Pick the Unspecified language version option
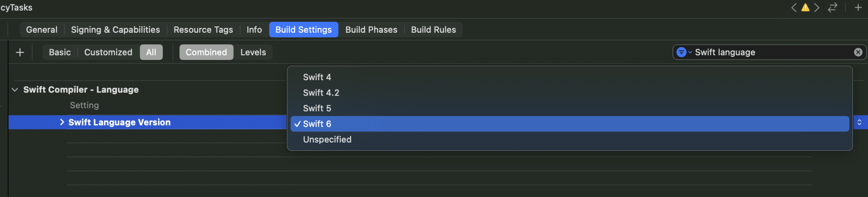868x197 pixels. (x=327, y=139)
